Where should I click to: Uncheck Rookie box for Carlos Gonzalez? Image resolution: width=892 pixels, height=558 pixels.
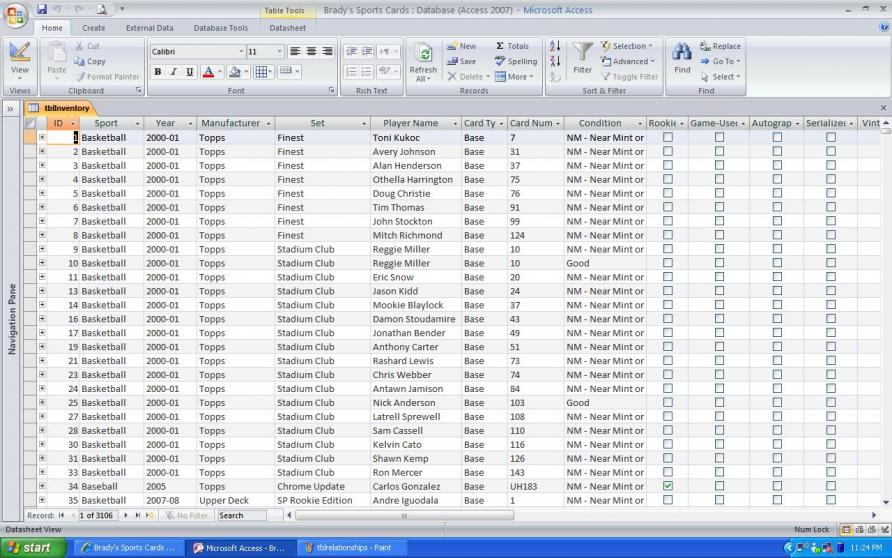668,486
